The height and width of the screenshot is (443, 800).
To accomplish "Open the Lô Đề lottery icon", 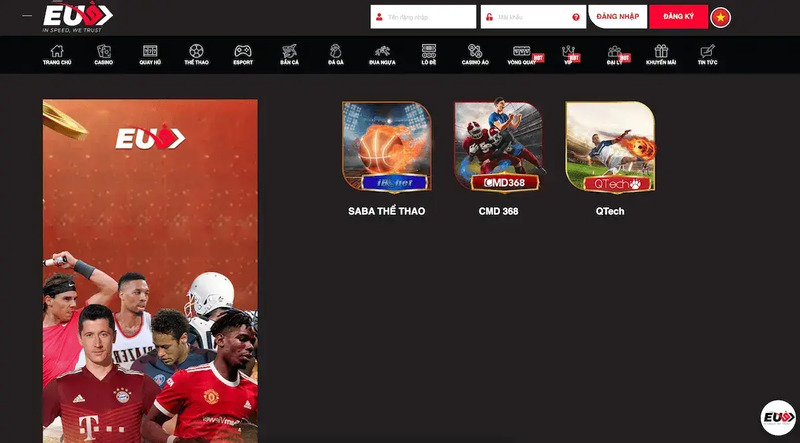I will pyautogui.click(x=429, y=51).
